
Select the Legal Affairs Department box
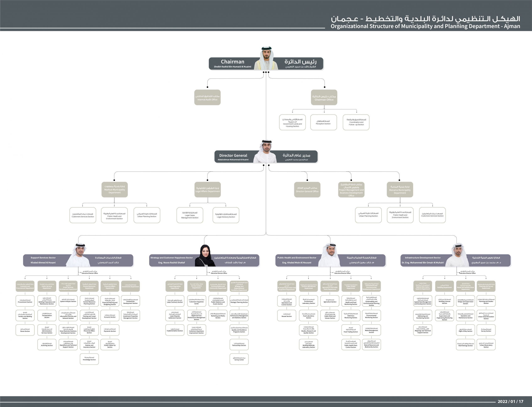pos(208,189)
